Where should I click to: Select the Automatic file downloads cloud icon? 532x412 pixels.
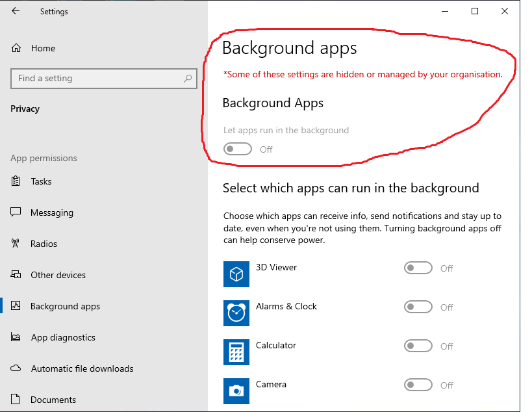(16, 368)
